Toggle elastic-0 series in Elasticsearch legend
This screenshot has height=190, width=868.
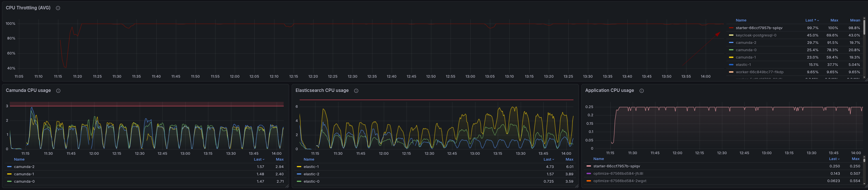click(311, 182)
